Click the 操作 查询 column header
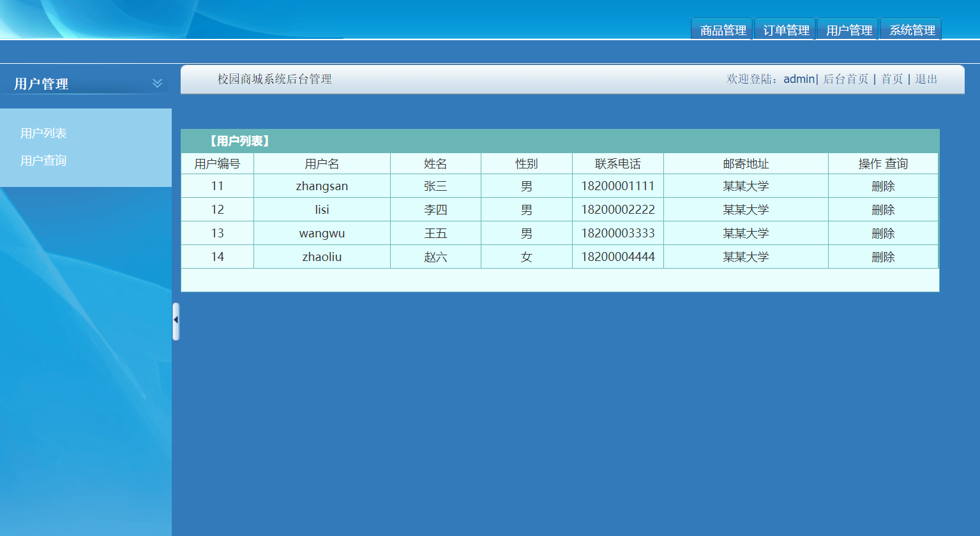Viewport: 980px width, 536px height. 883,164
